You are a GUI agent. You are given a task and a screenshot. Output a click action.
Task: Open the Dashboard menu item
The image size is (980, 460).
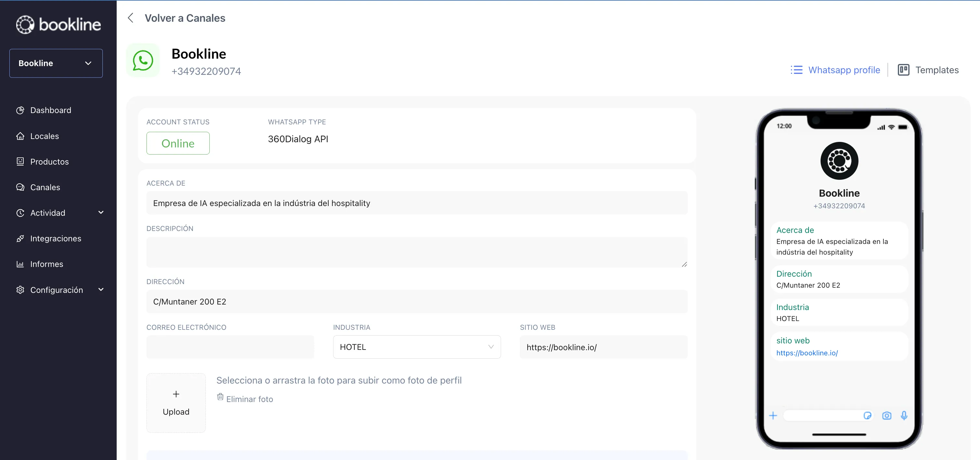[x=51, y=110]
